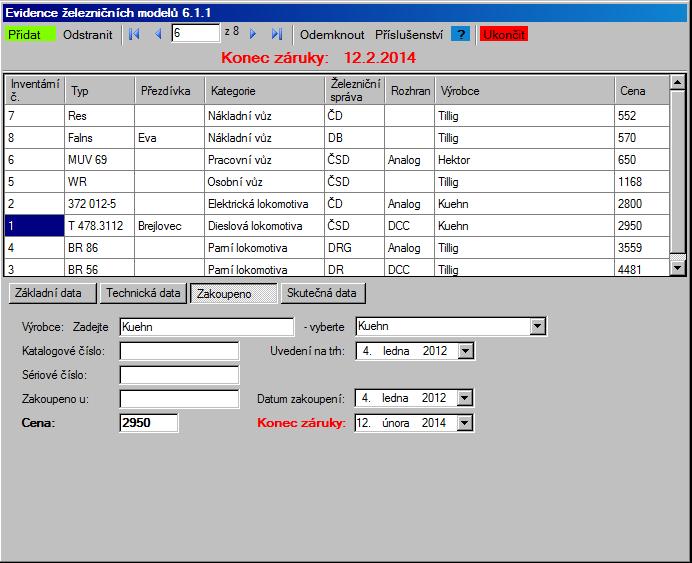Screen dimensions: 692x563
Task: Open the Konec záruky date dropdown
Action: point(464,423)
